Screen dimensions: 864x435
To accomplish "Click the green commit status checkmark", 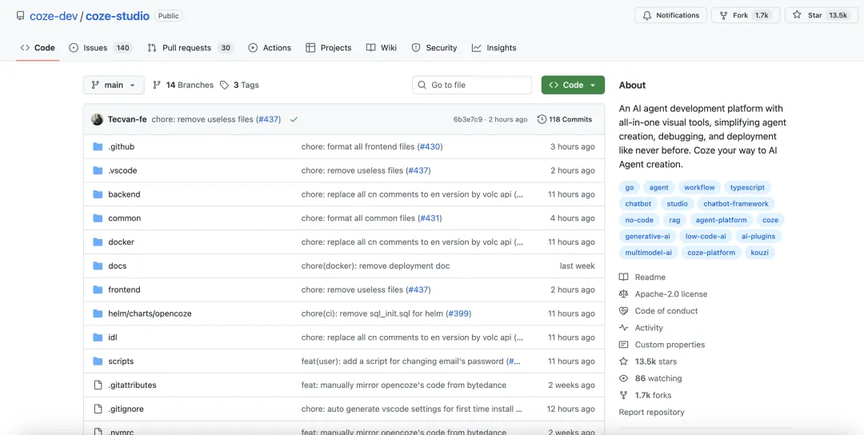I will tap(294, 119).
